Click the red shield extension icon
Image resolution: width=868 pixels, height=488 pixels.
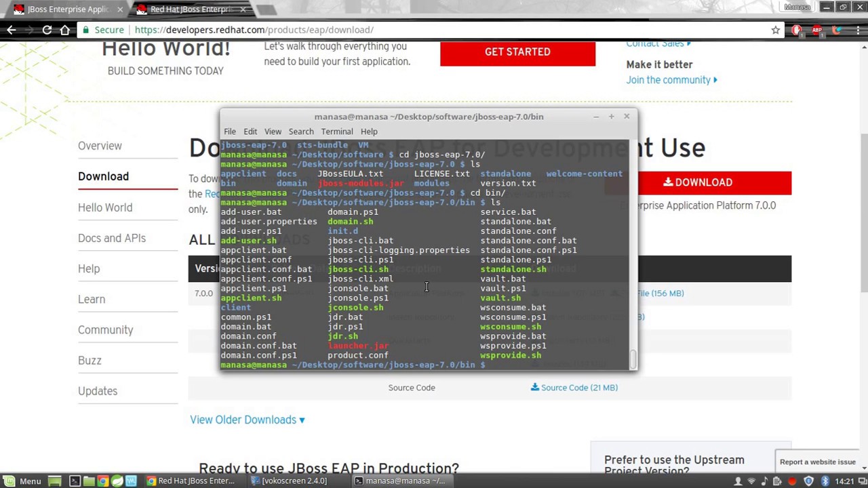pos(797,30)
